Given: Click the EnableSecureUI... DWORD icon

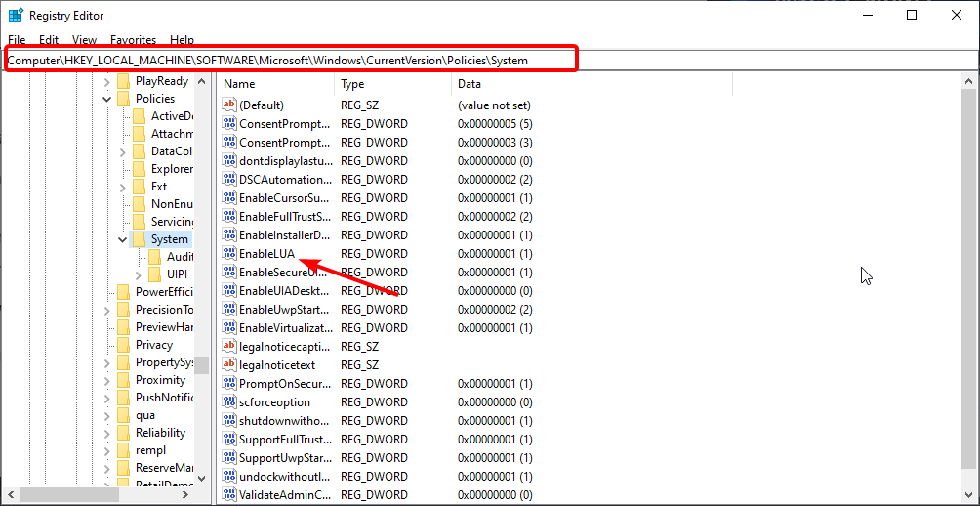Looking at the screenshot, I should pyautogui.click(x=229, y=273).
